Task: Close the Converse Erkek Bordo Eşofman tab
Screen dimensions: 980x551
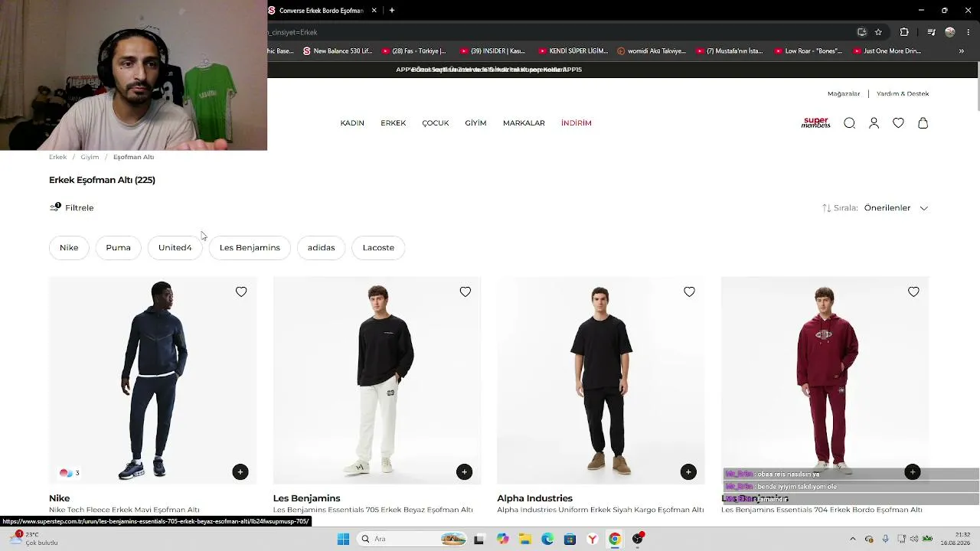Action: (374, 11)
